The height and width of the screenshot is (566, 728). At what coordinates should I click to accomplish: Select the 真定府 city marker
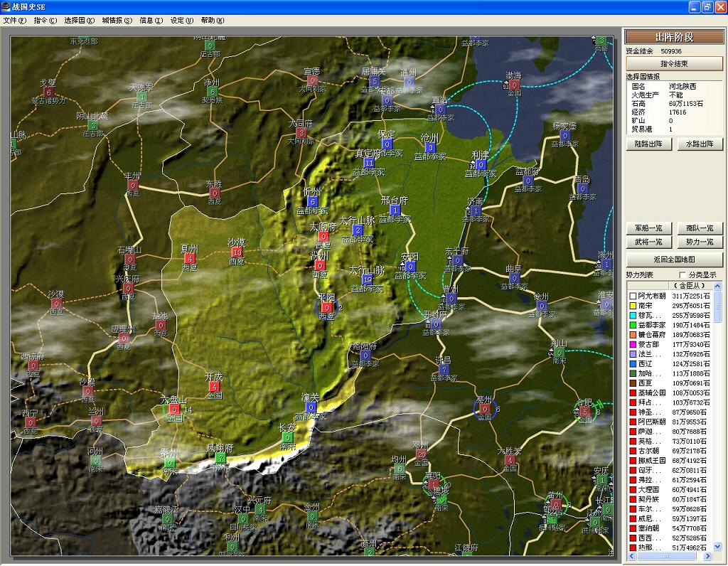pyautogui.click(x=368, y=163)
